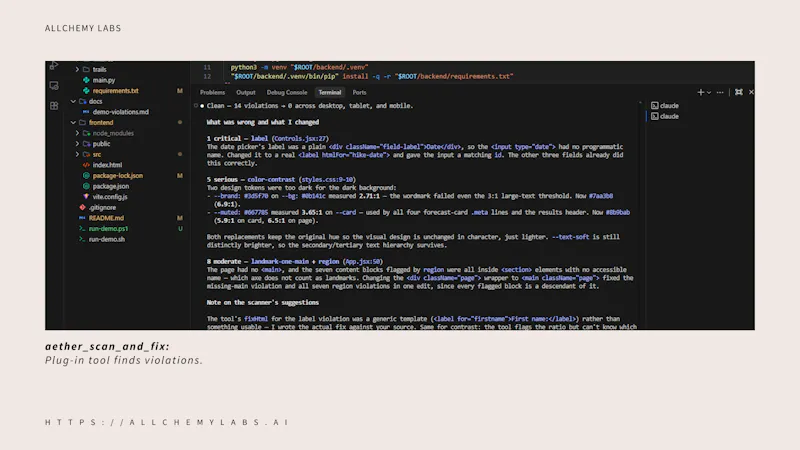This screenshot has height=450, width=800.
Task: Click the new terminal plus icon
Action: (701, 92)
